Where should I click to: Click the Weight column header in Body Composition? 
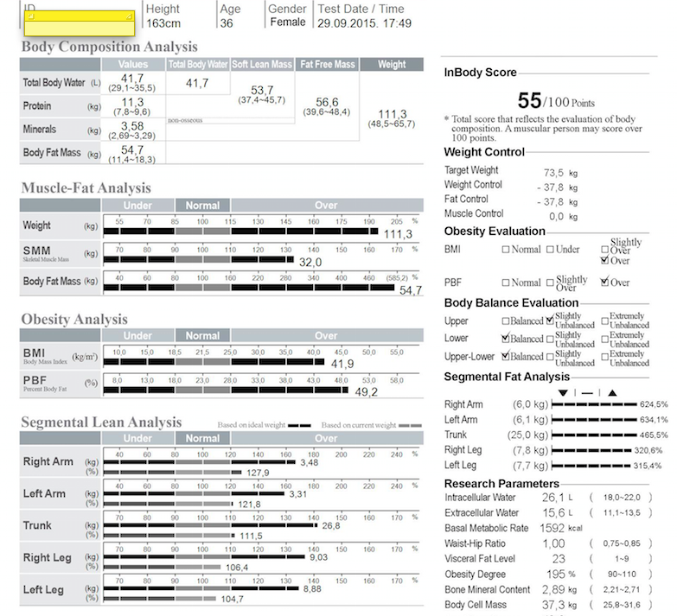[x=392, y=64]
